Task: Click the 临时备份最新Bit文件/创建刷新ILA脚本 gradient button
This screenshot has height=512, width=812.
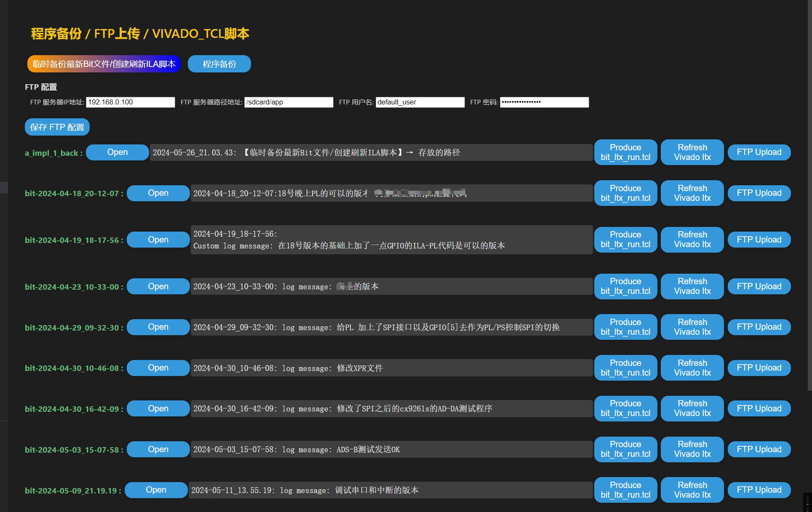Action: coord(104,64)
